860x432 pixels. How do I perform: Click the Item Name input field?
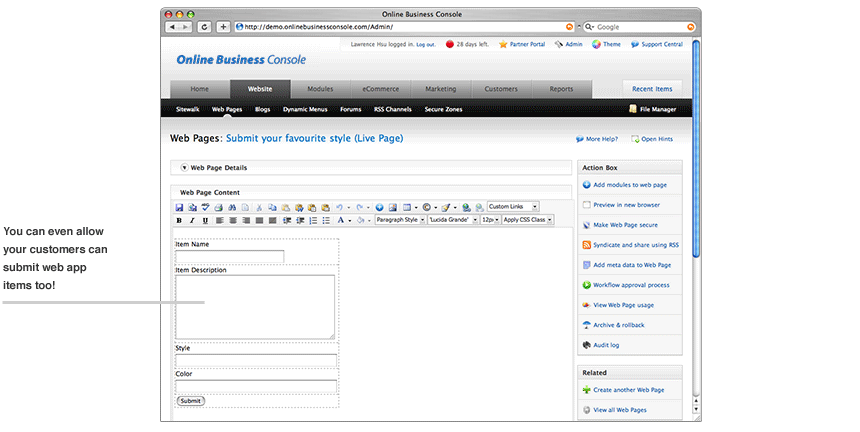[x=229, y=257]
